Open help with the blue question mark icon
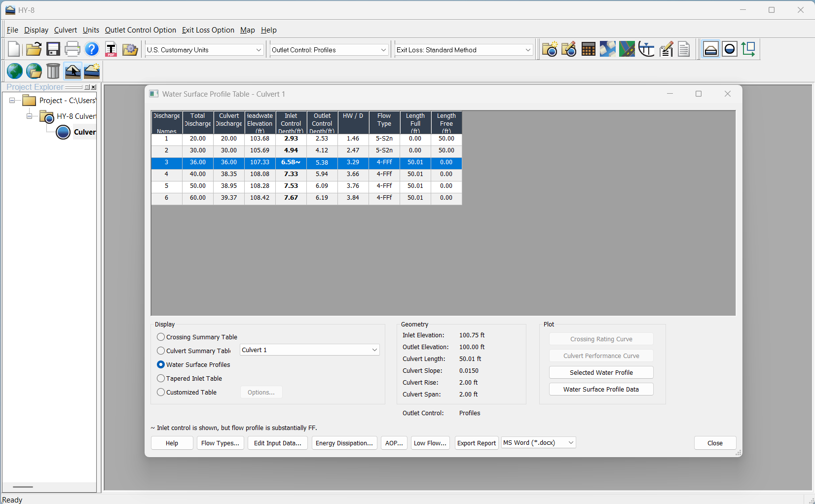The image size is (815, 504). click(x=92, y=49)
